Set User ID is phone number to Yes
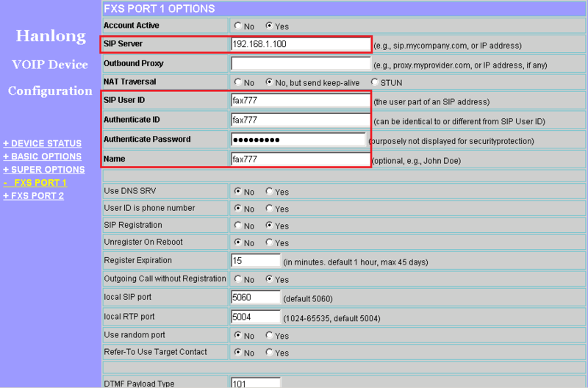This screenshot has width=588, height=388. 269,208
